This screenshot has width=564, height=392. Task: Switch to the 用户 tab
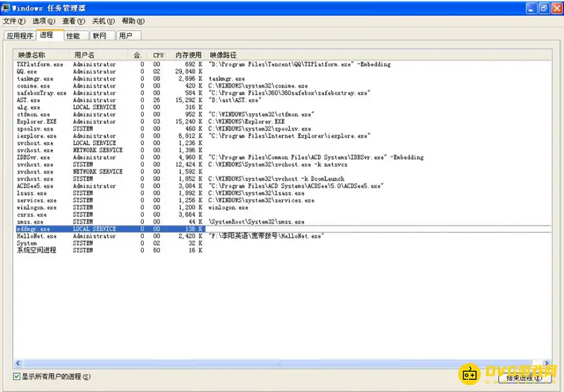click(125, 35)
